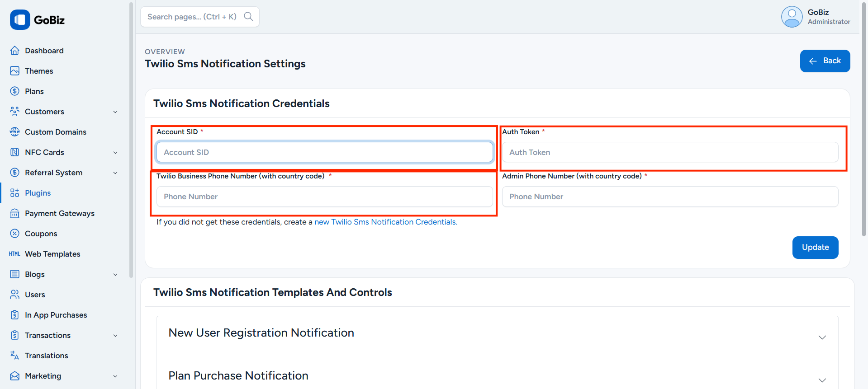Image resolution: width=868 pixels, height=389 pixels.
Task: Open the GoBiz Administrator profile avatar
Action: click(x=792, y=17)
